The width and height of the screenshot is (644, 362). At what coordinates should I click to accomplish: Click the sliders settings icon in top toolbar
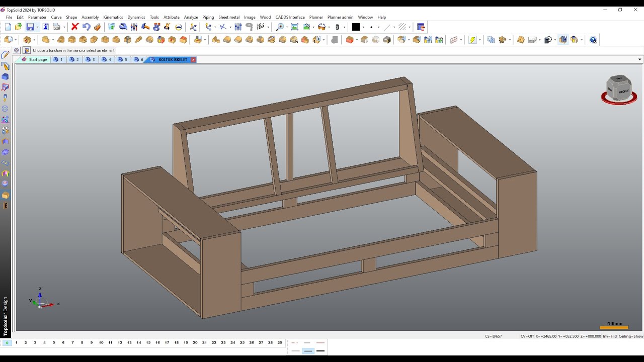pos(134,27)
